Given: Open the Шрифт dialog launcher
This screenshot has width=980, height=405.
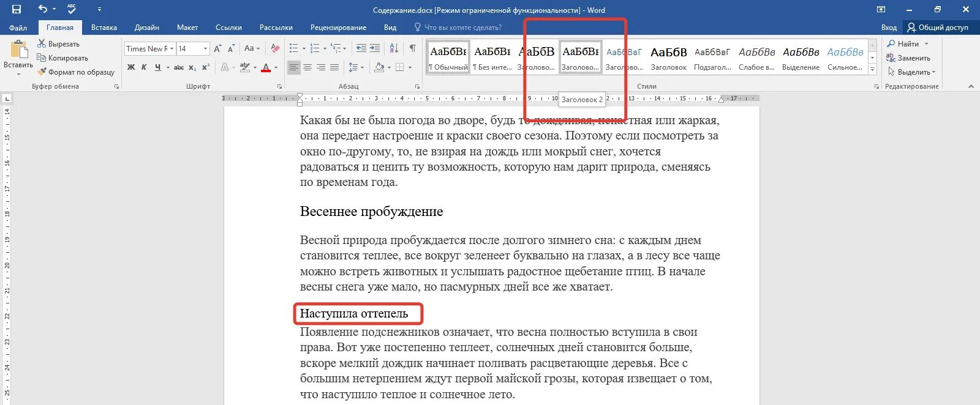Looking at the screenshot, I should pos(280,87).
